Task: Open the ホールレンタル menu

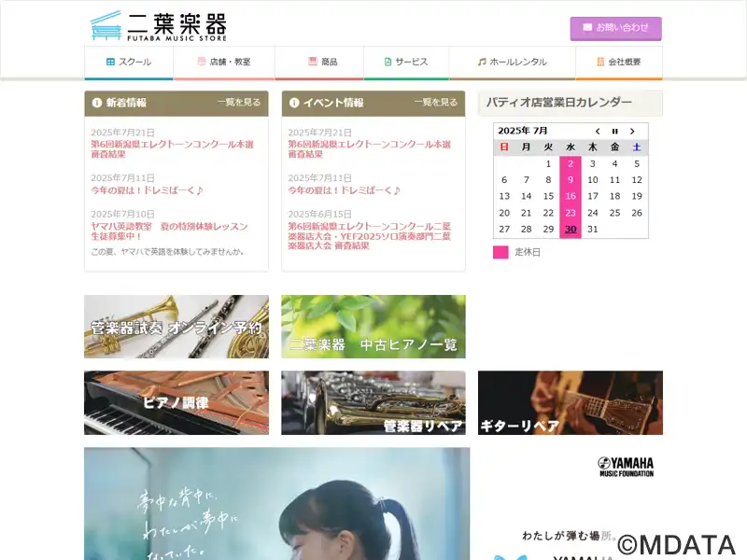Action: (513, 63)
